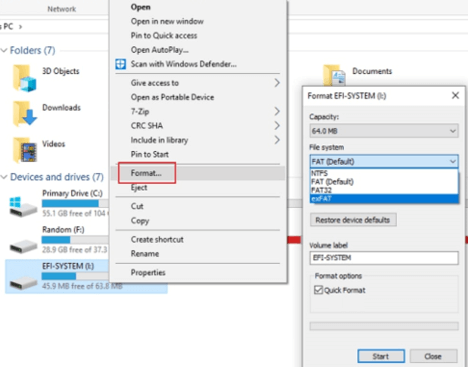This screenshot has width=468, height=367.
Task: Select Scan with Windows Defender...
Action: click(184, 64)
